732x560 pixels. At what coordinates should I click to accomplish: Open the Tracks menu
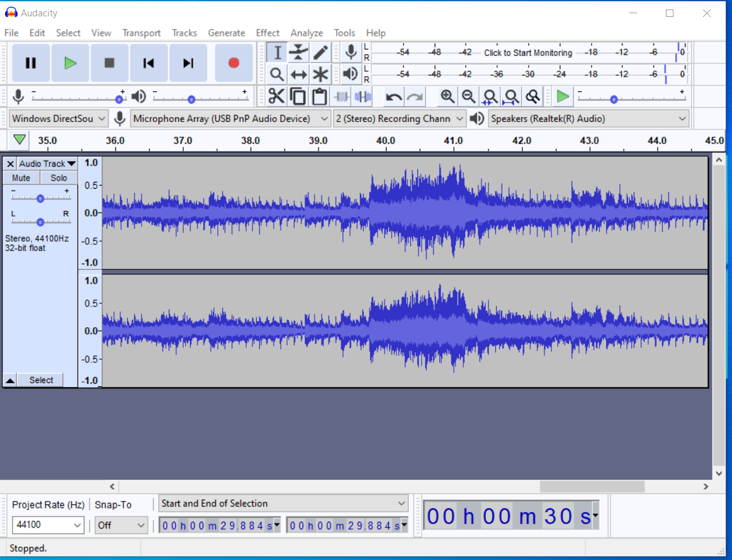click(x=184, y=33)
